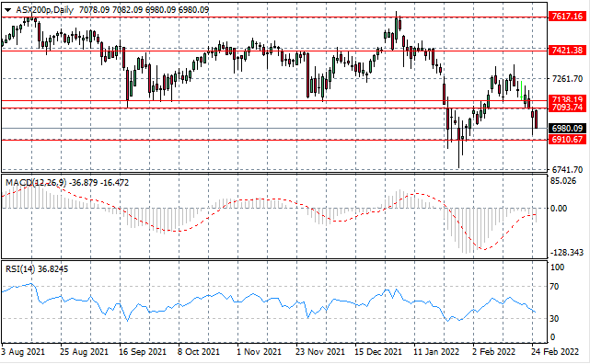Click the 3 Aug 2021 date label
590x364 pixels.
coord(23,352)
